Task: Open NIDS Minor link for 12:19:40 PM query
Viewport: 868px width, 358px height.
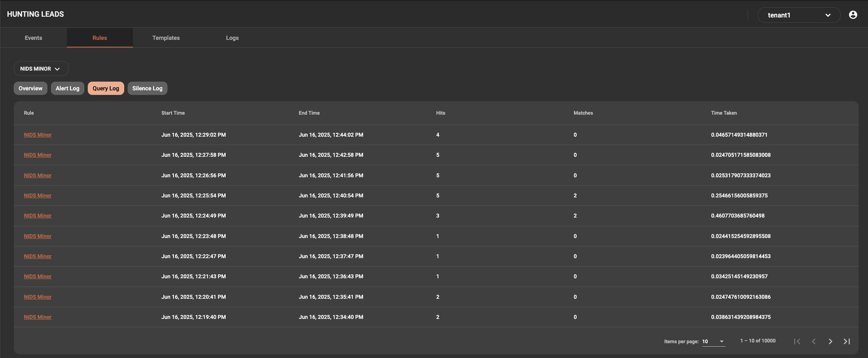Action: 38,317
